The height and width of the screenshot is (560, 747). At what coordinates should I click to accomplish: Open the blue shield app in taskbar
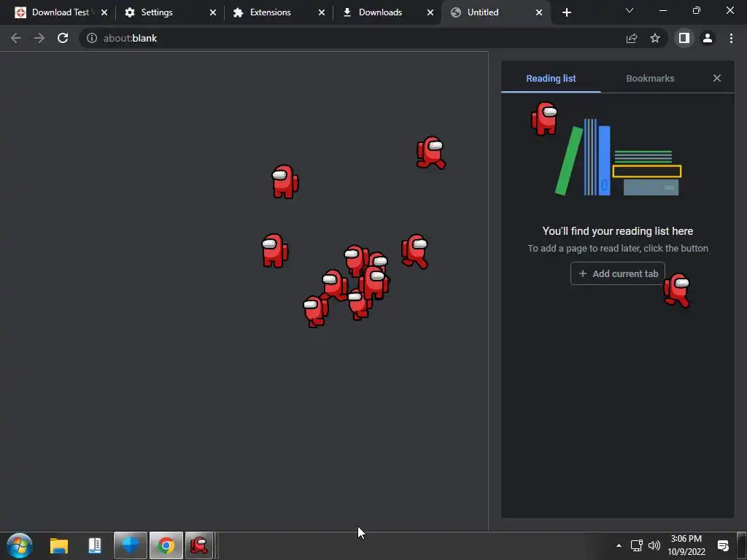[x=131, y=545]
